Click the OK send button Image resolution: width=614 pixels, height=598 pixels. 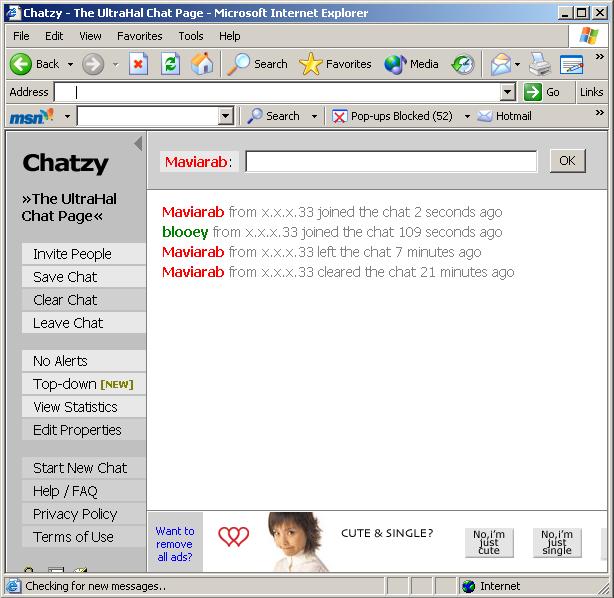[x=567, y=161]
